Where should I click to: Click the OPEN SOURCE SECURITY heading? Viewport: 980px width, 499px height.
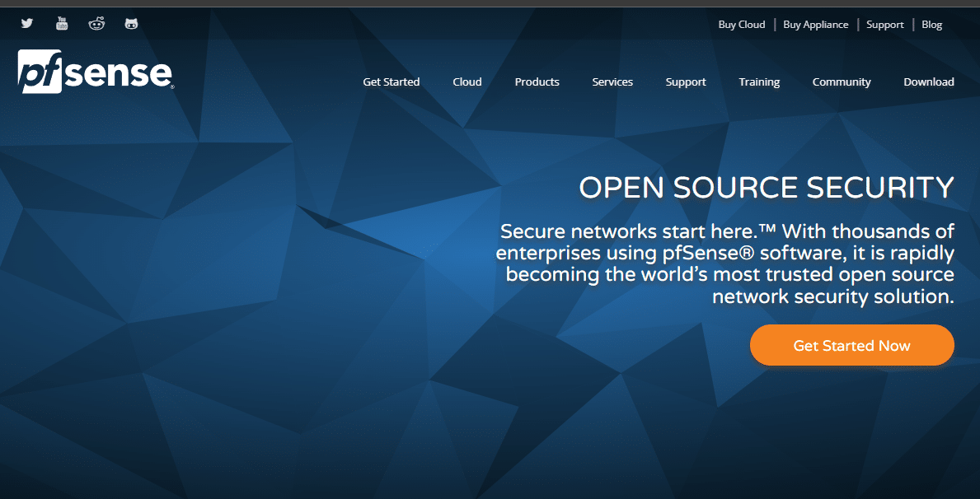tap(766, 188)
